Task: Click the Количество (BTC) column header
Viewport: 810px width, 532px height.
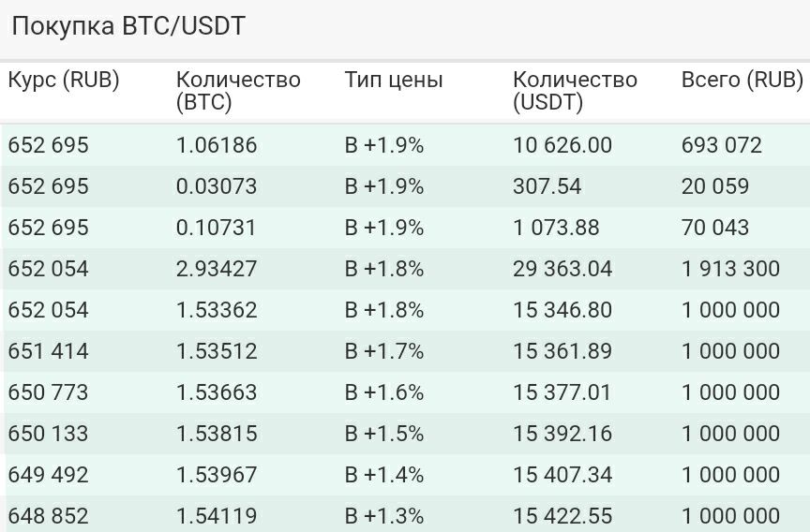Action: 238,91
